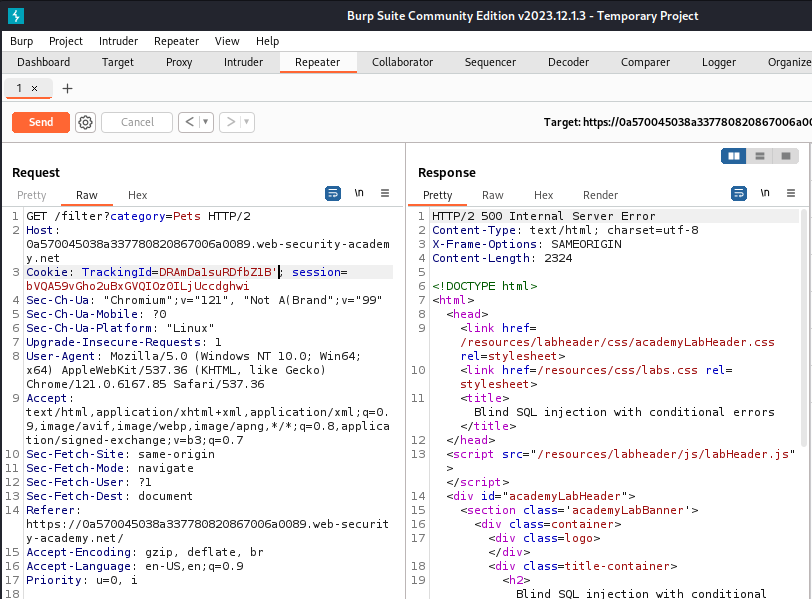Go forward to next request arrow
Screen dimensions: 812x599
pyautogui.click(x=231, y=122)
